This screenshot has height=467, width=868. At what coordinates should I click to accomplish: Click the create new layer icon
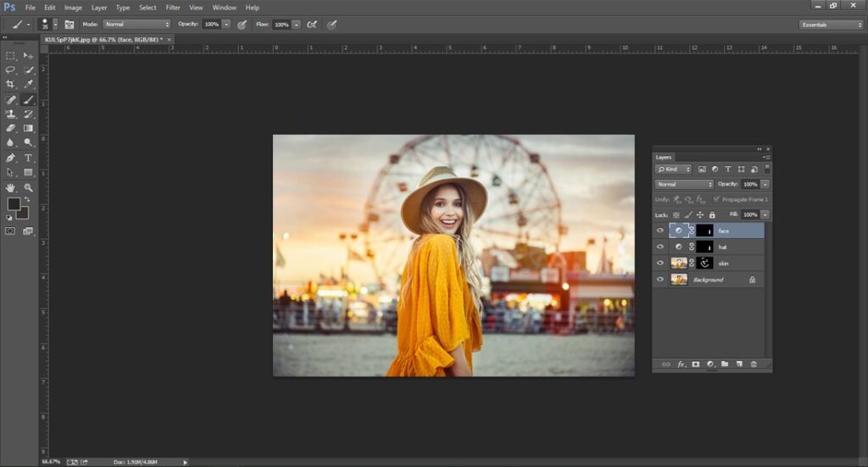pyautogui.click(x=739, y=364)
